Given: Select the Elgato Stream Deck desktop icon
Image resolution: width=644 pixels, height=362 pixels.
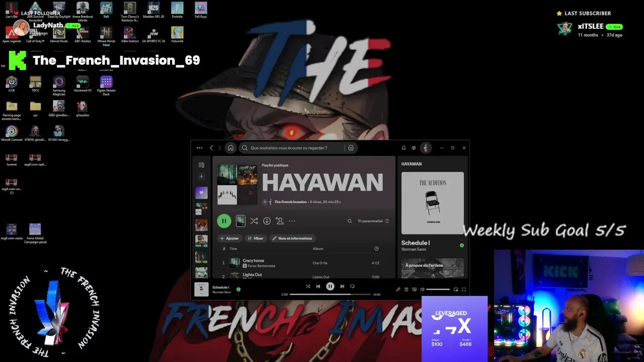Looking at the screenshot, I should point(106,85).
